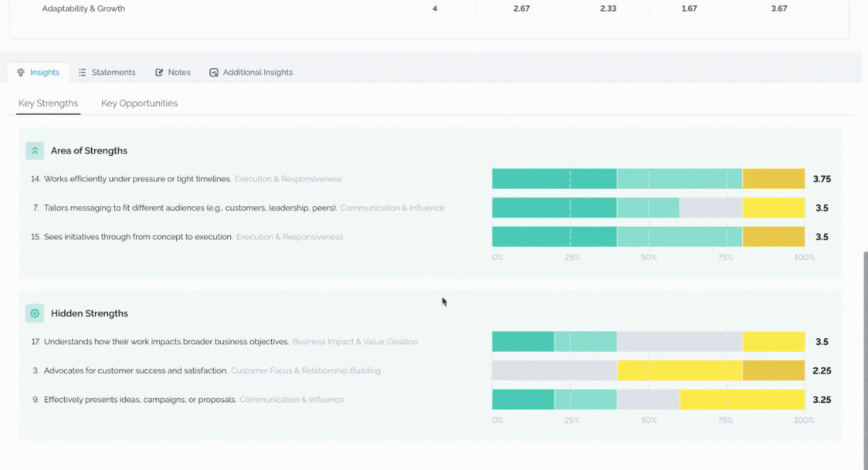Open the Additional Insights tab
The height and width of the screenshot is (470, 868).
251,73
